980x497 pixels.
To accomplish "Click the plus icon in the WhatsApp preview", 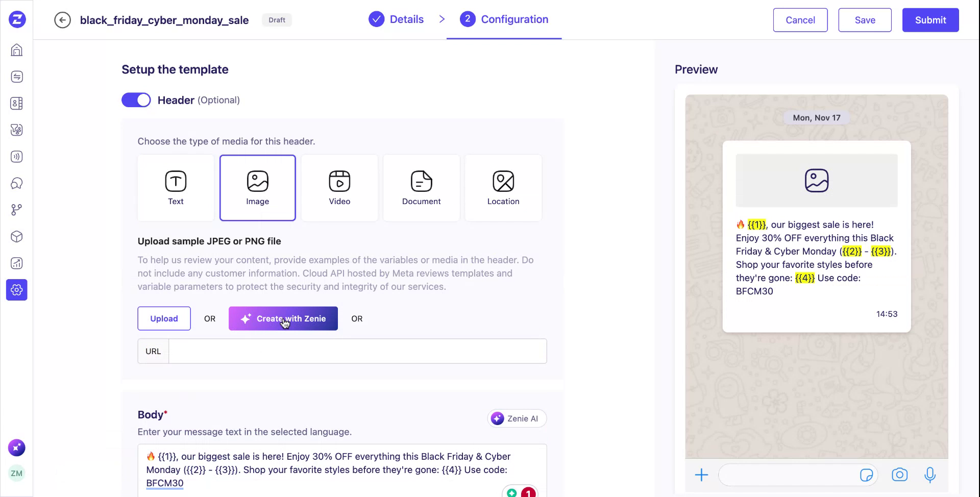I will tap(701, 475).
